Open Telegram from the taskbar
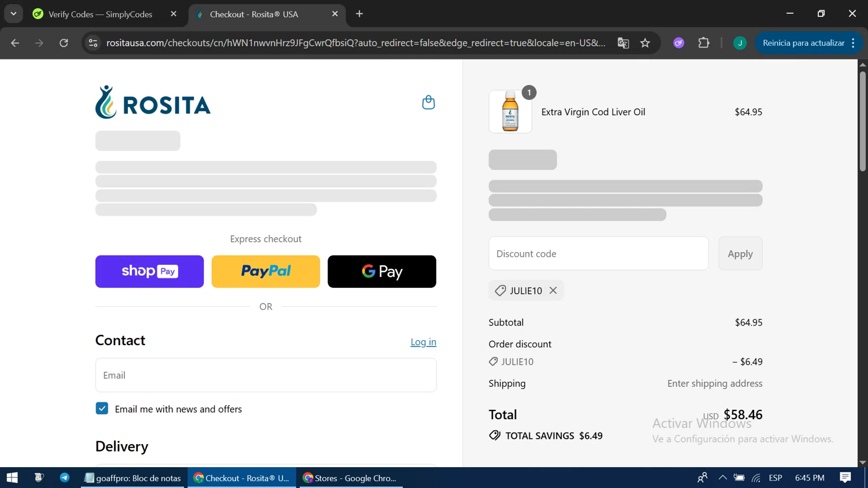Image resolution: width=868 pixels, height=488 pixels. click(64, 478)
